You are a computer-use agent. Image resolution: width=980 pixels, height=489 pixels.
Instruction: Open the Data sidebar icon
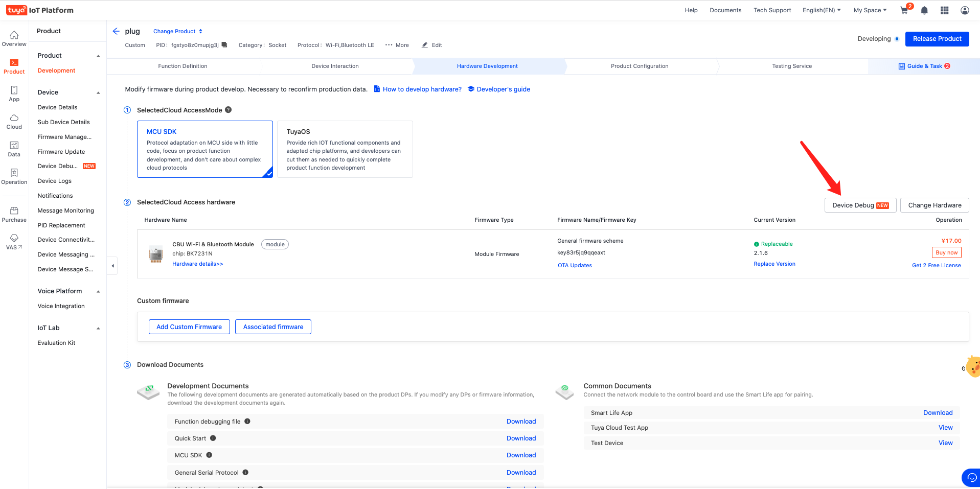pyautogui.click(x=14, y=149)
